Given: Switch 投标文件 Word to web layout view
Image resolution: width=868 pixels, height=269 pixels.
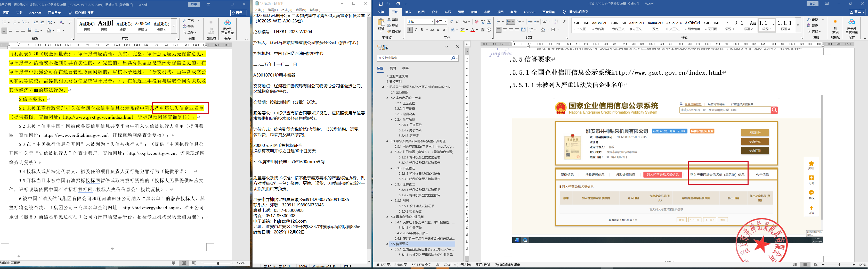Looking at the screenshot, I should (815, 265).
